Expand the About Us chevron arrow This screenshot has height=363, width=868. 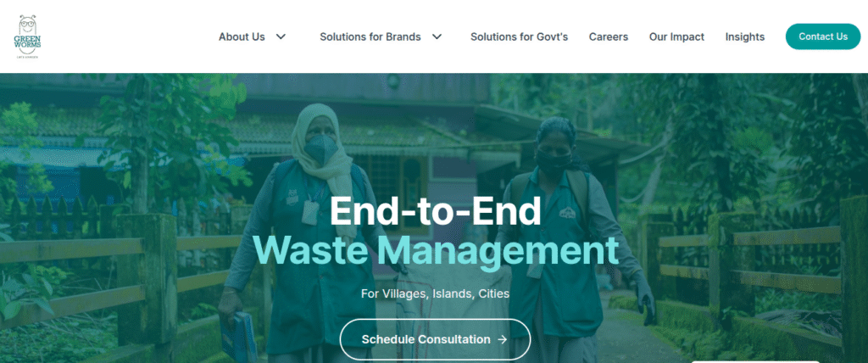coord(281,37)
